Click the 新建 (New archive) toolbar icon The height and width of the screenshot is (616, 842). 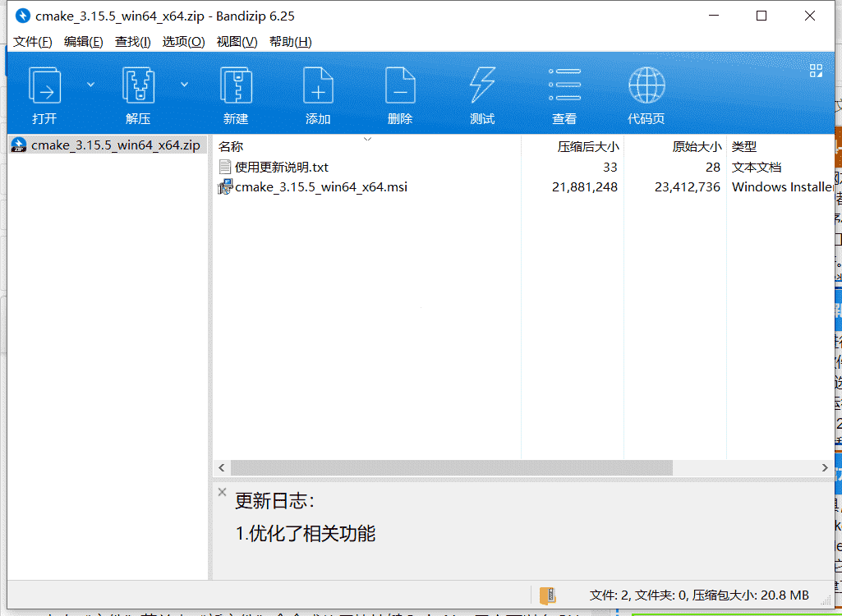pos(236,86)
